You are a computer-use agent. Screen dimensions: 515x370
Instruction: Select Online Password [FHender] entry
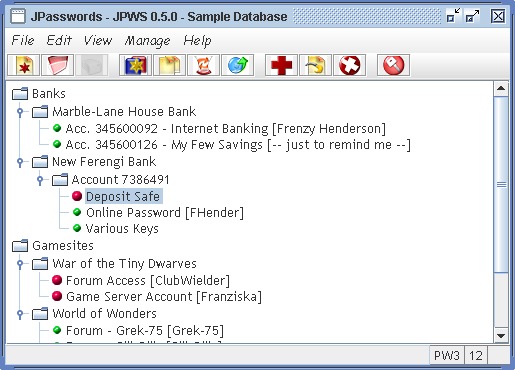coord(165,212)
